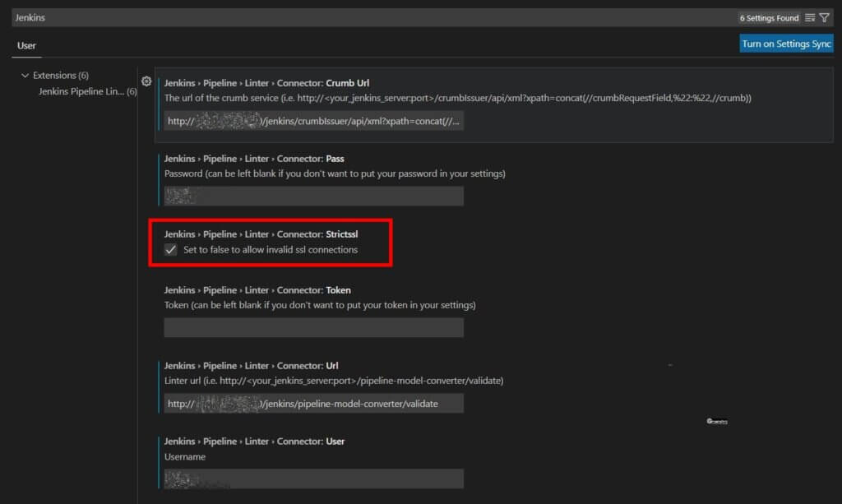Click the 'Connector: Strictssl' setting title

coord(261,234)
